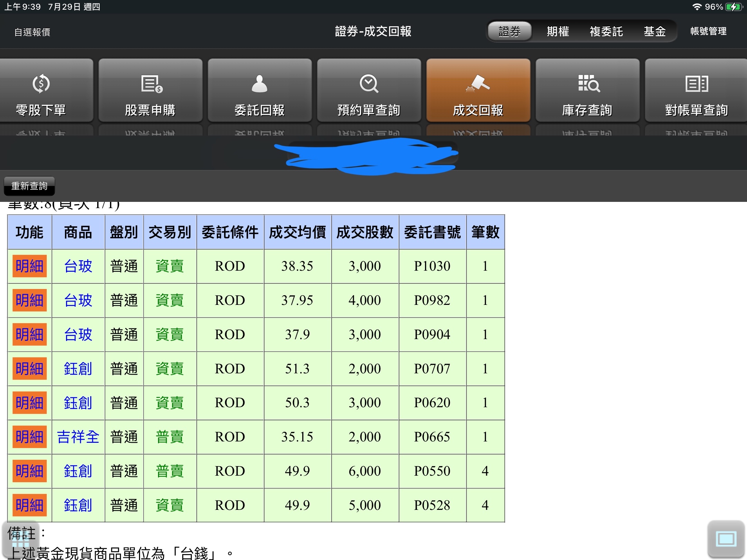Viewport: 747px width, 560px height.
Task: Open 明細 for order P0550
Action: pos(29,471)
